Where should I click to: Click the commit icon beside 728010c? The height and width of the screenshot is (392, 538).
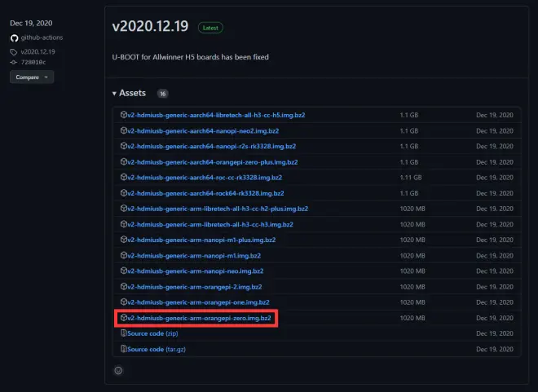click(13, 62)
